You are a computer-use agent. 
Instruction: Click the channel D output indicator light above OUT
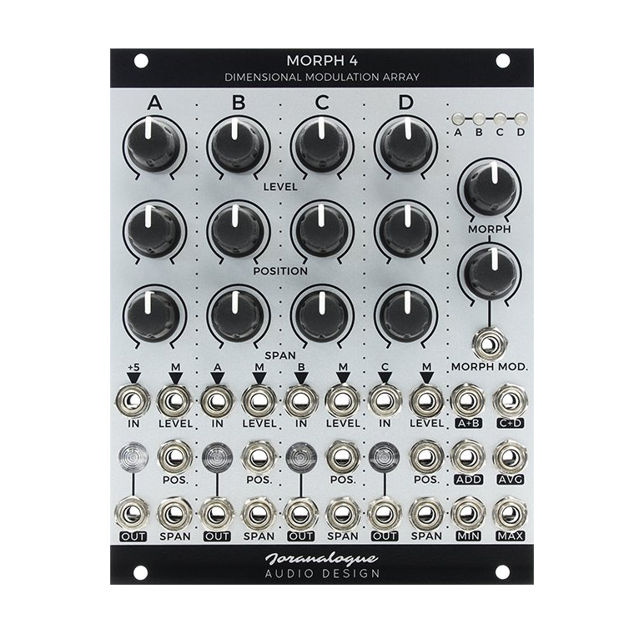[385, 456]
